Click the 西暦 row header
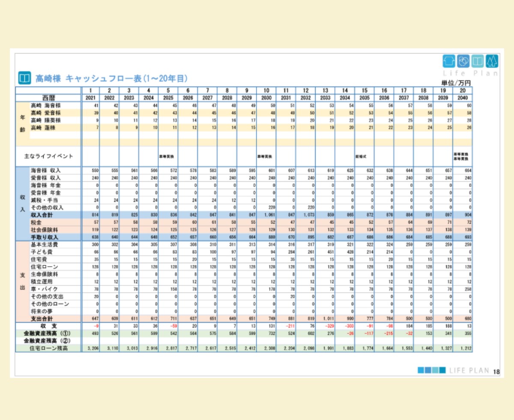 click(x=49, y=98)
